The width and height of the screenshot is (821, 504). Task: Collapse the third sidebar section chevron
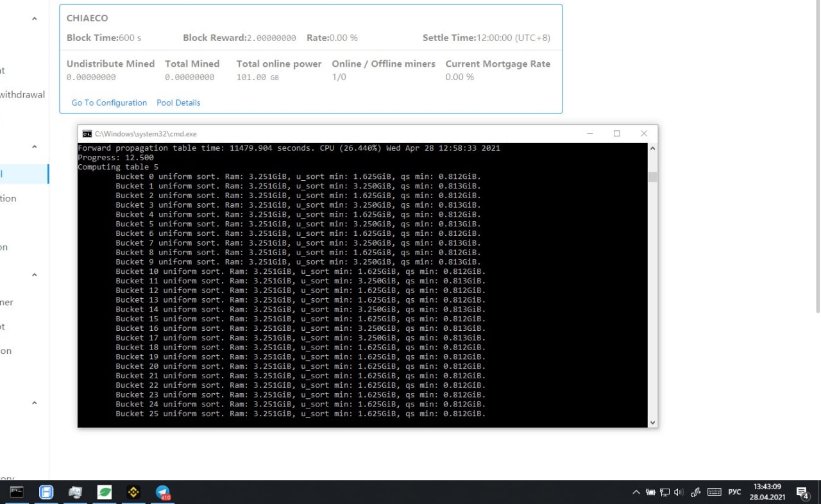click(x=35, y=275)
